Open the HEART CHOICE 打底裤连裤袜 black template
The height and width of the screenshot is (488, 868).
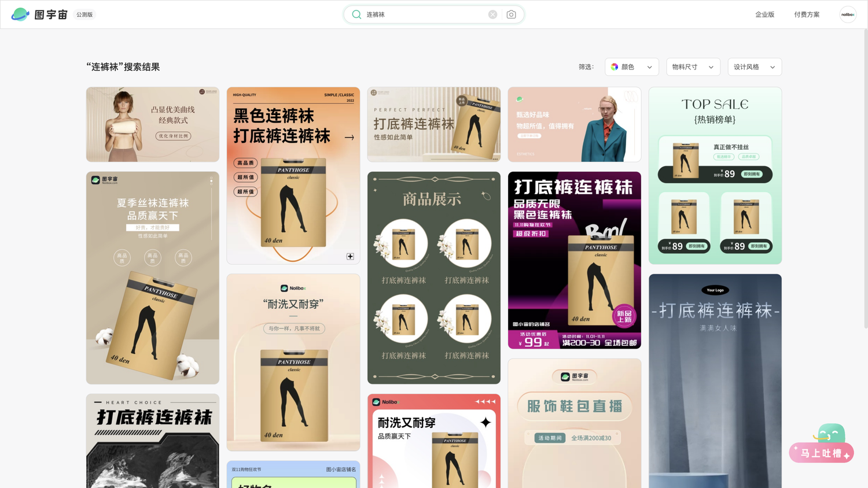[153, 441]
